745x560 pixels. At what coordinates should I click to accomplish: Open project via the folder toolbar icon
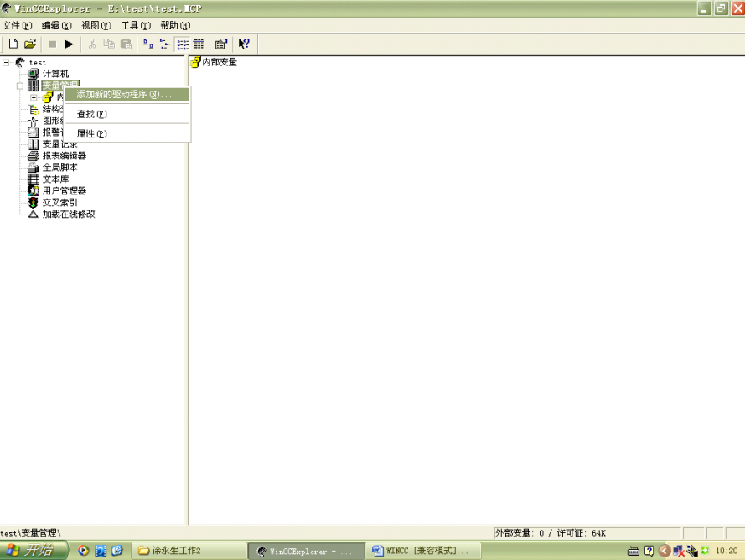coord(30,44)
